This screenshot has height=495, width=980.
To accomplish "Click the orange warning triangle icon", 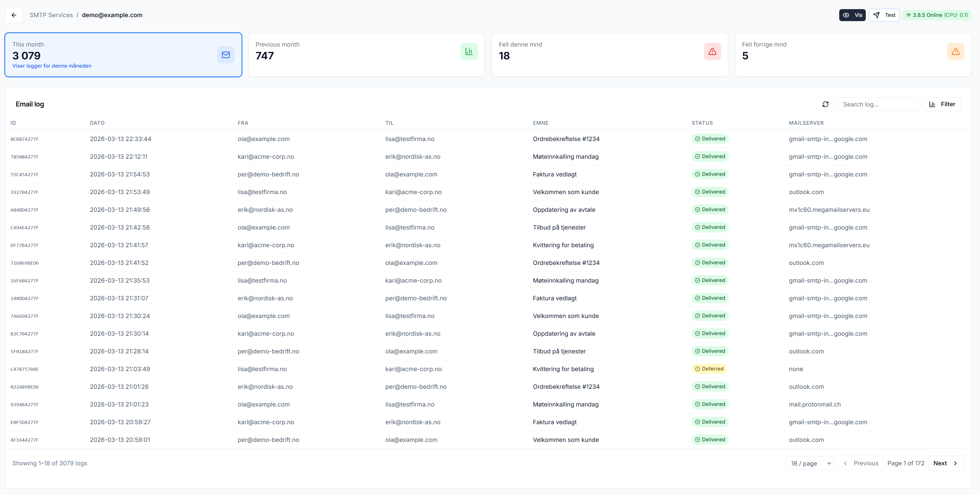I will coord(955,51).
